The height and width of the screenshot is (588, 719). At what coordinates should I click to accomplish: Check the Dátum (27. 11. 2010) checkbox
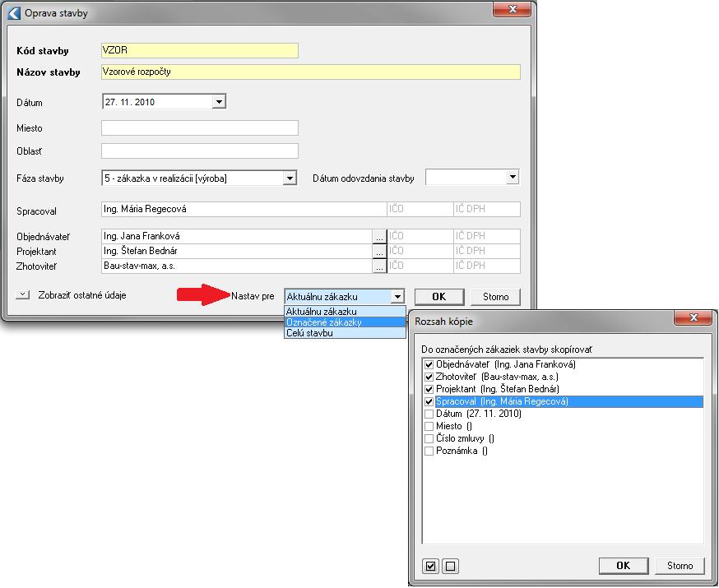429,414
